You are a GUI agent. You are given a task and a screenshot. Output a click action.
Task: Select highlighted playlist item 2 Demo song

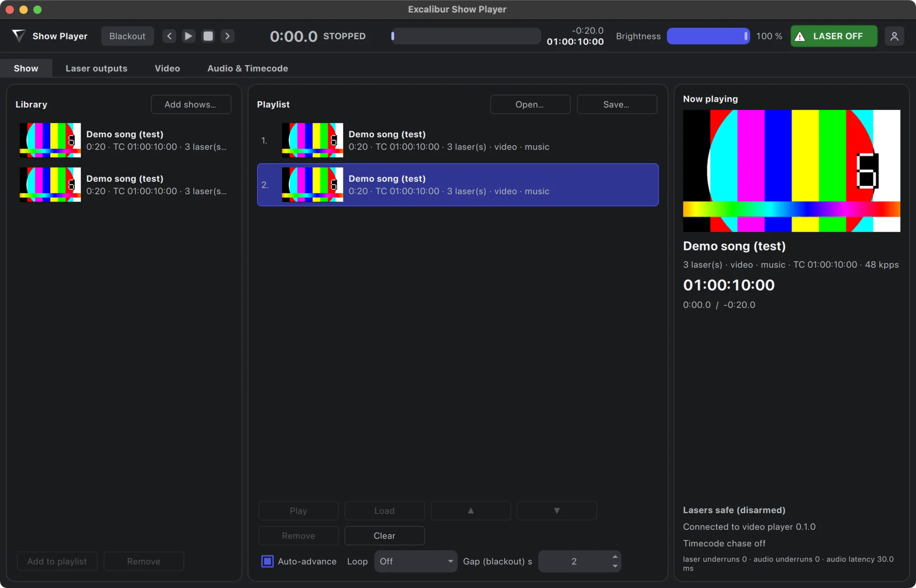click(458, 184)
